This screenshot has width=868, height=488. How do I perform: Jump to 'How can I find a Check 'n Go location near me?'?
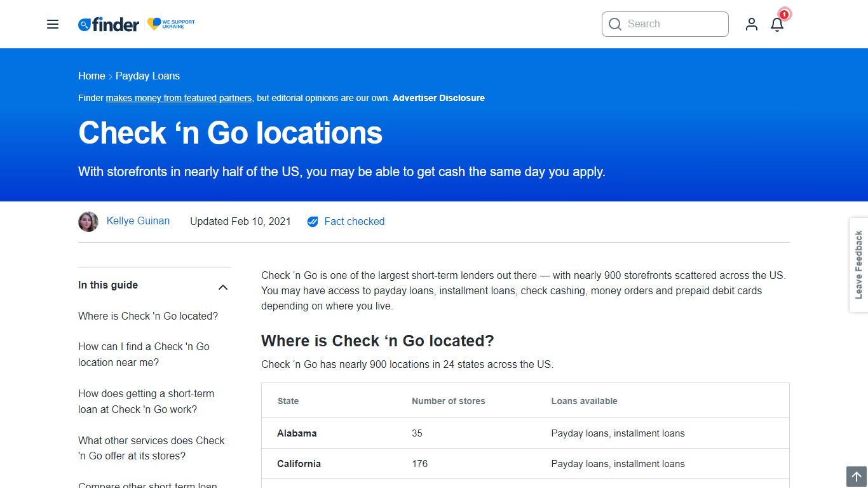(144, 355)
